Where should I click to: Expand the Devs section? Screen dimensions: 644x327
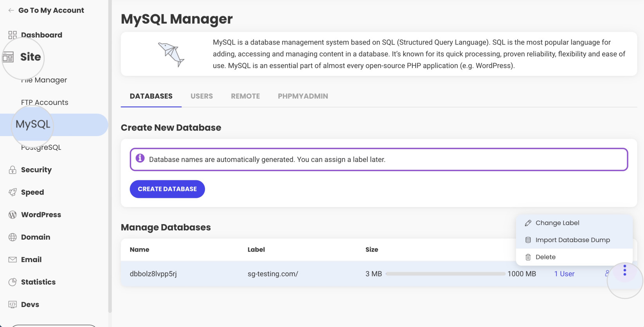[30, 304]
